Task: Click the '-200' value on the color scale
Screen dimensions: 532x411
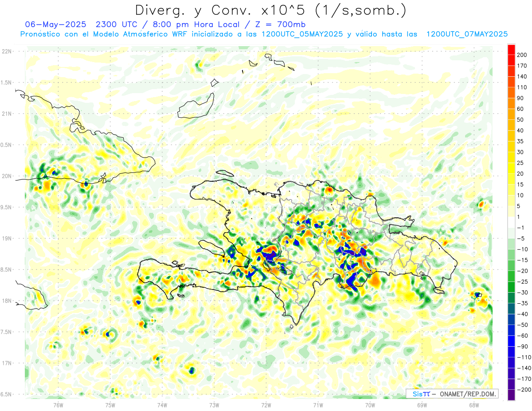Action: pyautogui.click(x=524, y=389)
